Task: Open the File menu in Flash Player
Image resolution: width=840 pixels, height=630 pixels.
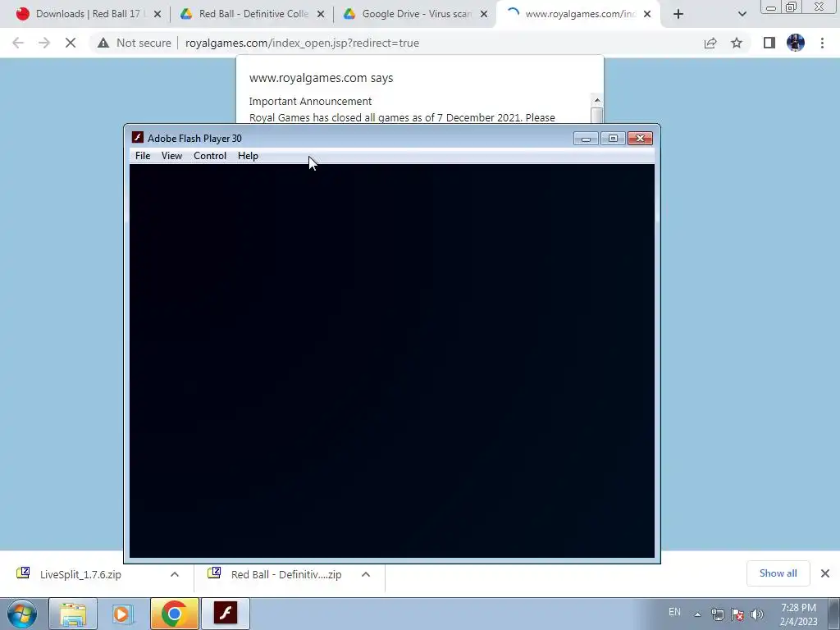Action: click(143, 156)
